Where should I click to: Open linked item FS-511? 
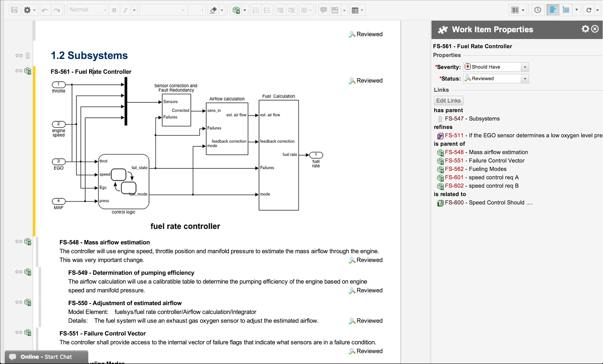[454, 135]
